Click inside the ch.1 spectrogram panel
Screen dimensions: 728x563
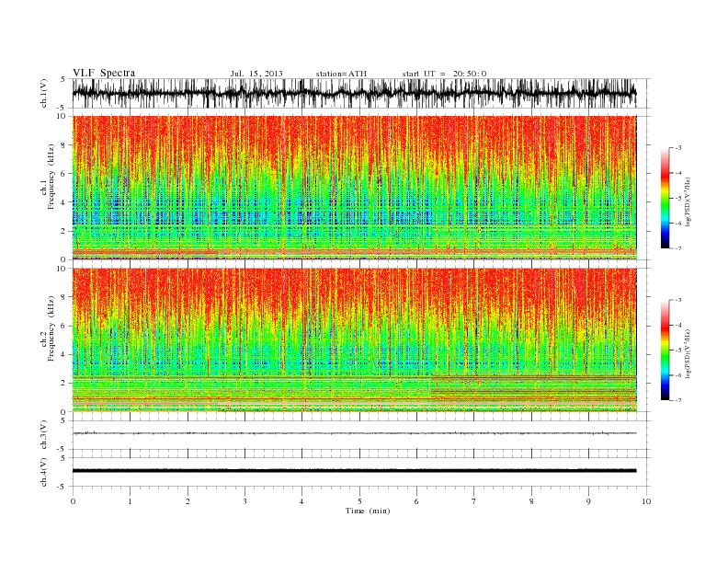click(x=354, y=188)
